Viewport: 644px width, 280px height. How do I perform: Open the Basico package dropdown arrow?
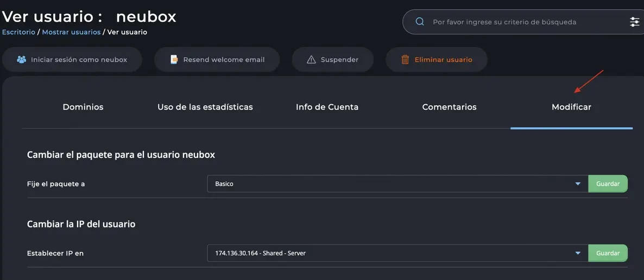point(578,184)
